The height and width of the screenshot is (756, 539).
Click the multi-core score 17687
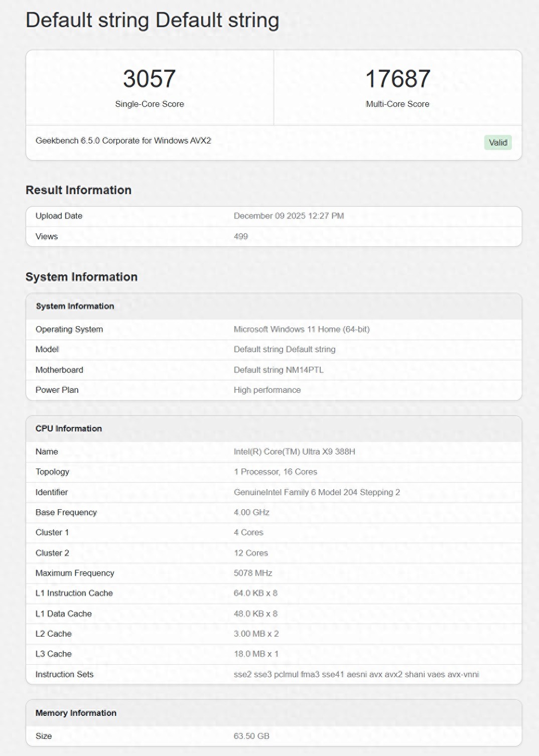tap(397, 79)
